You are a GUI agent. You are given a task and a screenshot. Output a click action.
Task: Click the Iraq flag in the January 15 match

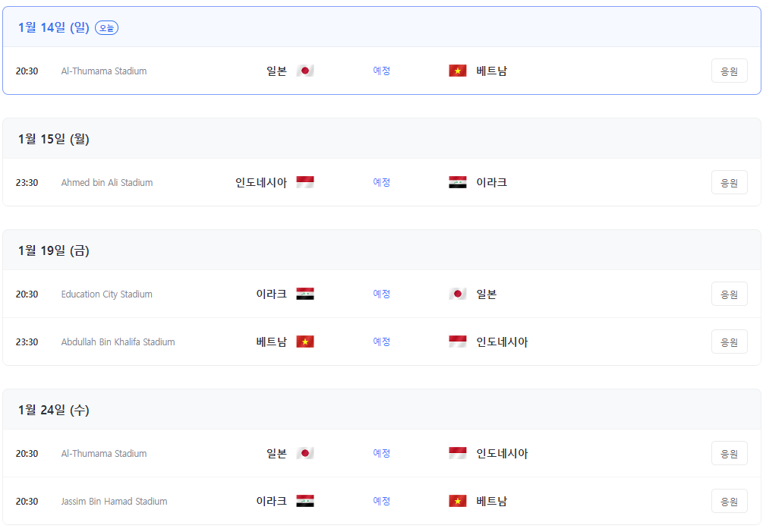[x=458, y=181]
